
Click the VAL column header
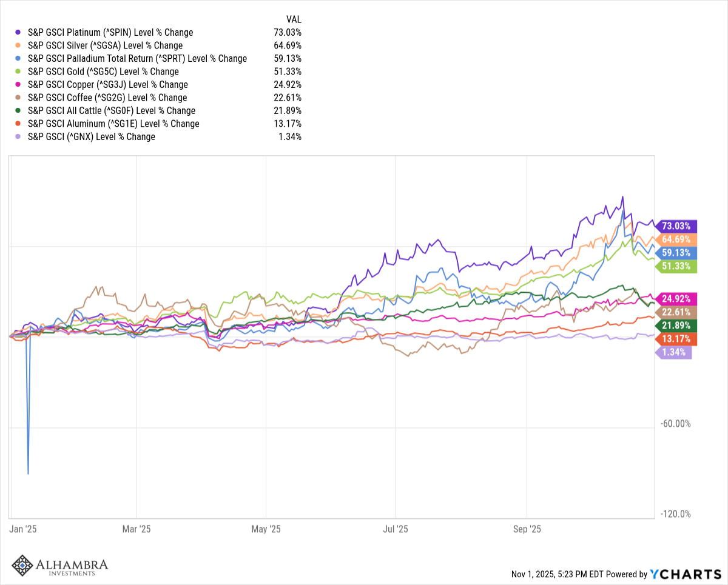pyautogui.click(x=294, y=19)
